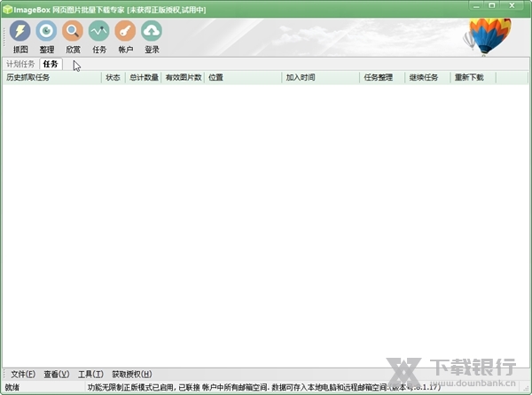This screenshot has width=532, height=395.
Task: Click the 状态 column header
Action: click(113, 78)
